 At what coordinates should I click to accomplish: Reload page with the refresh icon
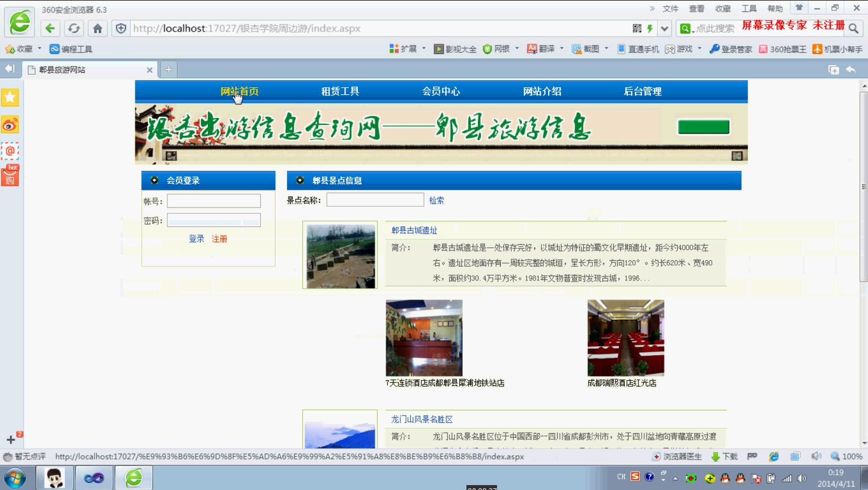(x=74, y=28)
